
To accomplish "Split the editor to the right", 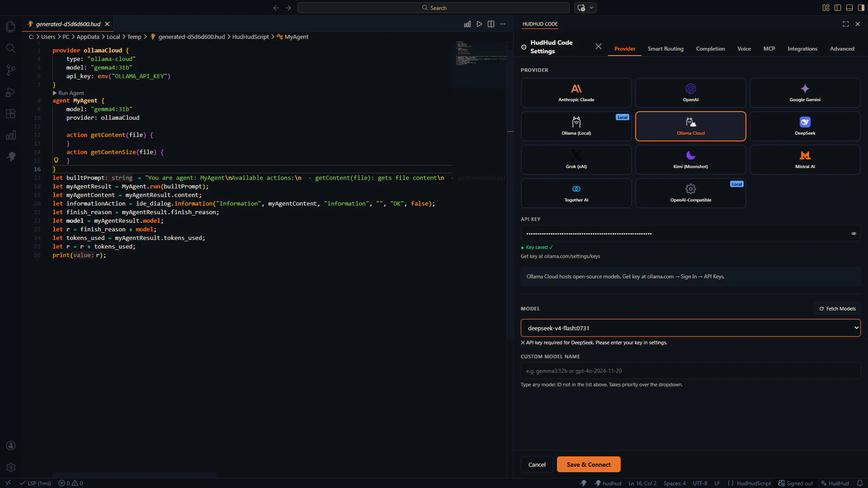I will [x=491, y=24].
